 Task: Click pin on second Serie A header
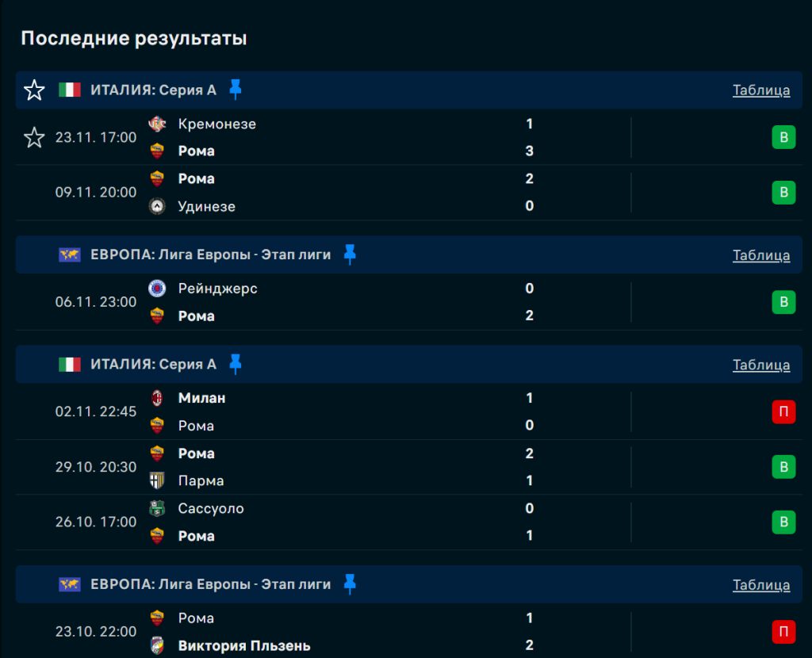(x=235, y=364)
